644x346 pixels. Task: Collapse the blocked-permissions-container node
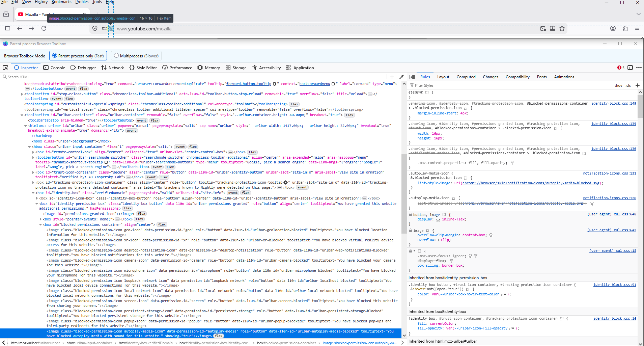[40, 224]
